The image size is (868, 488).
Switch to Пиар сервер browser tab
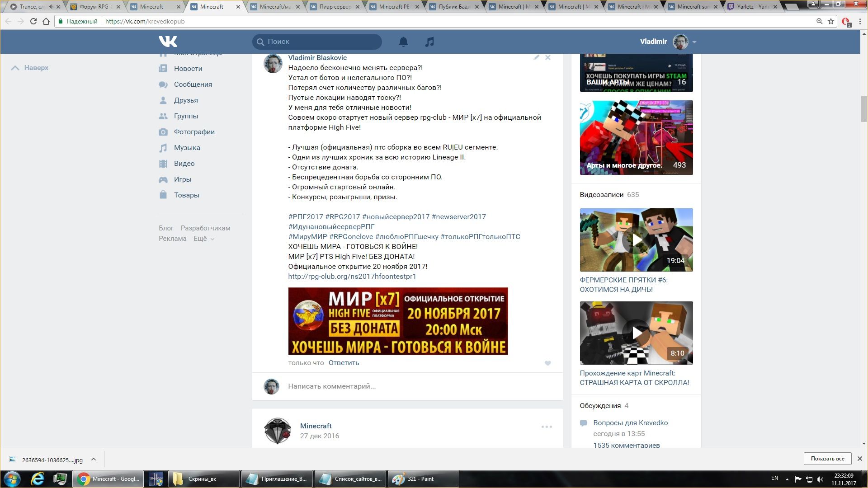[x=335, y=7]
